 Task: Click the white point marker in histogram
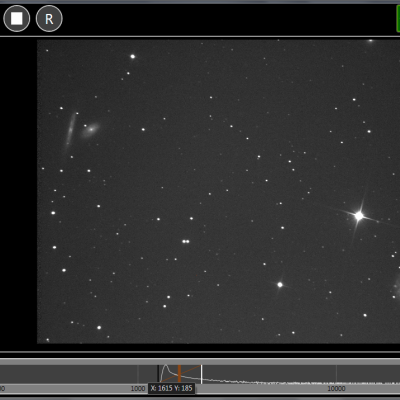coord(201,374)
